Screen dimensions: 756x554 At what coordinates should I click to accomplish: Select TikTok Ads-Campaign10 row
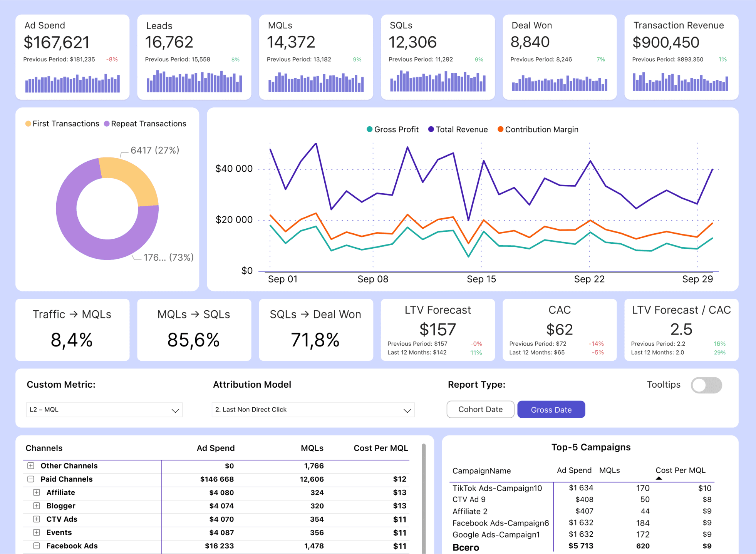point(582,488)
